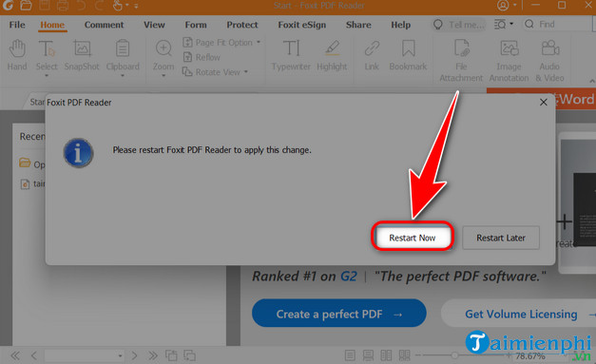Switch to the Comment tab
Image resolution: width=596 pixels, height=364 pixels.
coord(105,25)
